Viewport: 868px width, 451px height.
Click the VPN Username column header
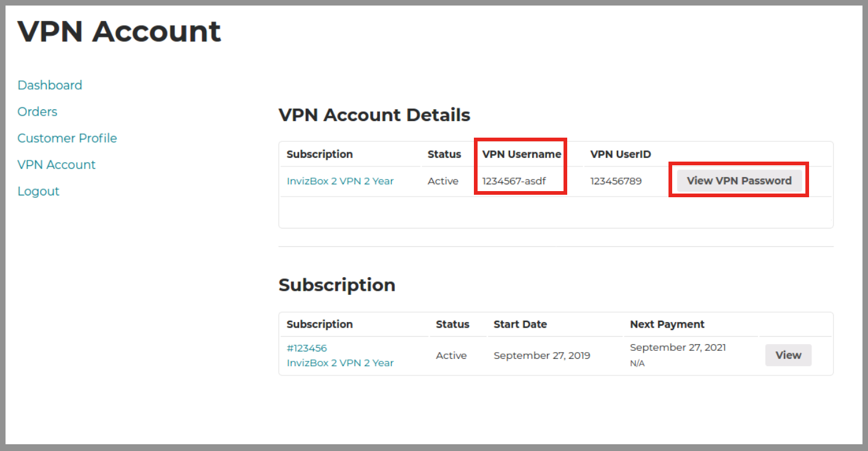[x=522, y=154]
